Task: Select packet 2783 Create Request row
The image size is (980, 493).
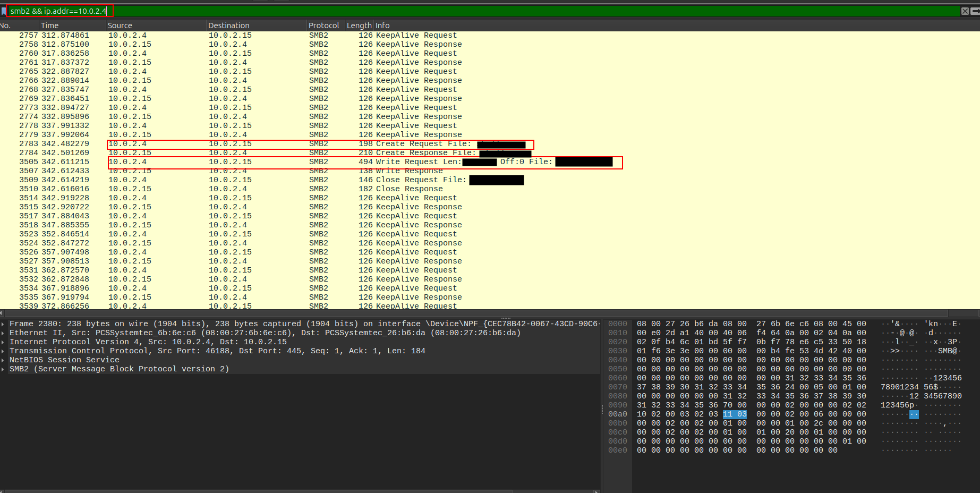Action: 319,144
